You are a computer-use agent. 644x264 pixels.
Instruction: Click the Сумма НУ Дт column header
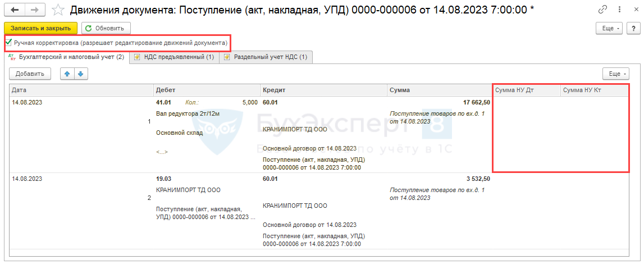tap(527, 90)
